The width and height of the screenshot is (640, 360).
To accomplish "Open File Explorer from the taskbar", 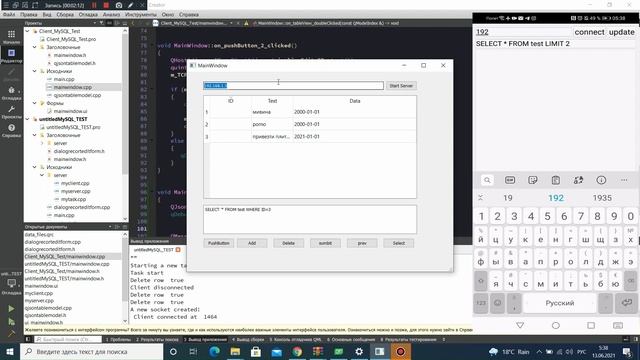I will coord(235,351).
